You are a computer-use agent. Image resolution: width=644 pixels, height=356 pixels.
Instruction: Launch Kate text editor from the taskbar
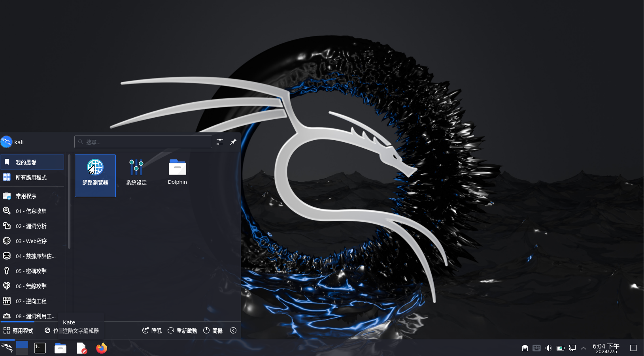click(81, 348)
